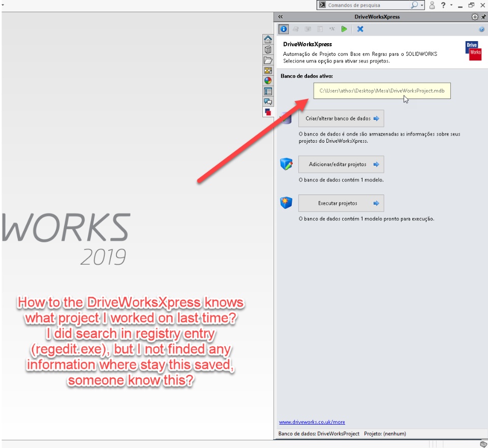Open the SOLIDWORKS Resources home tab
The image size is (488, 448).
268,40
